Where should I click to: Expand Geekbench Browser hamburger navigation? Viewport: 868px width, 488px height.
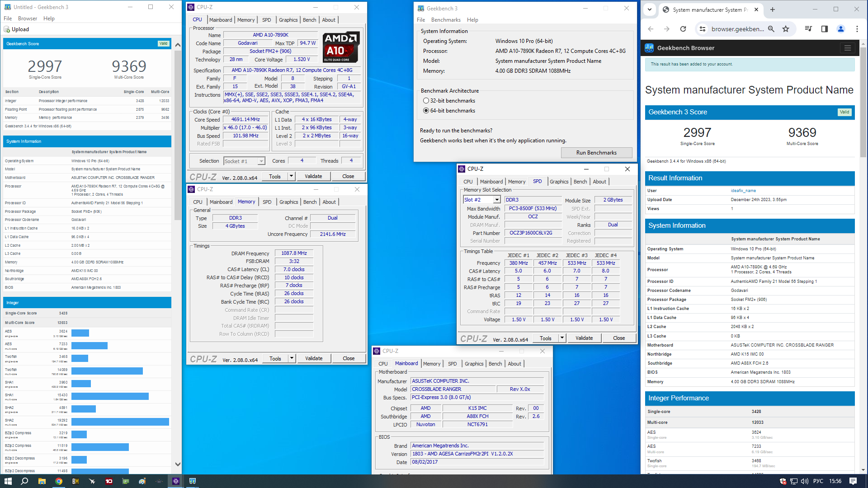tap(848, 48)
